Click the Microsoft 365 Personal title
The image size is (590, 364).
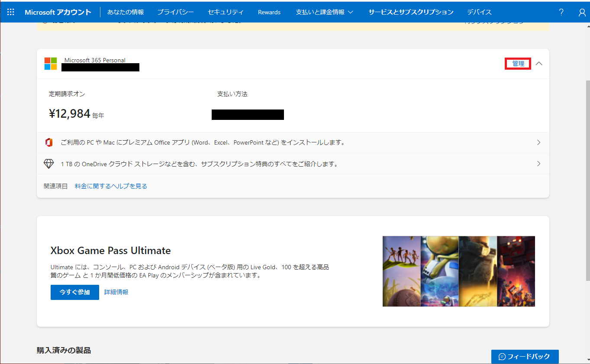[x=95, y=60]
